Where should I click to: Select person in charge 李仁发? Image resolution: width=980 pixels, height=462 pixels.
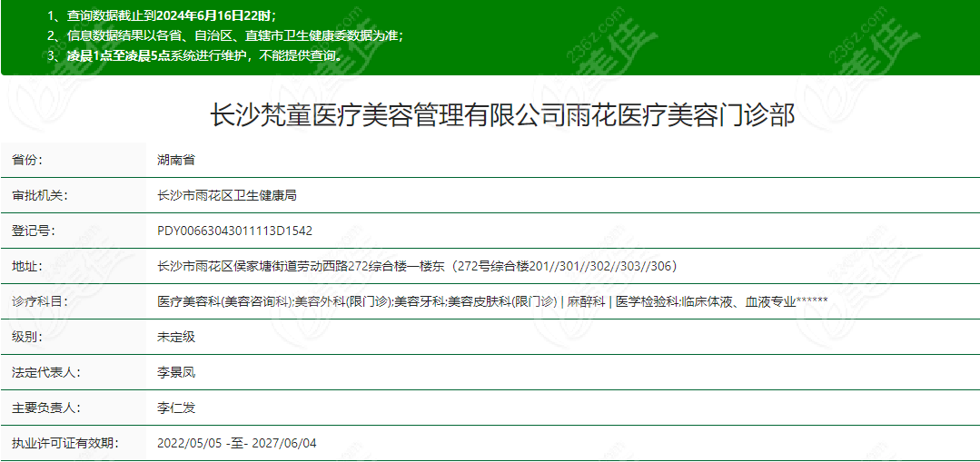click(176, 408)
